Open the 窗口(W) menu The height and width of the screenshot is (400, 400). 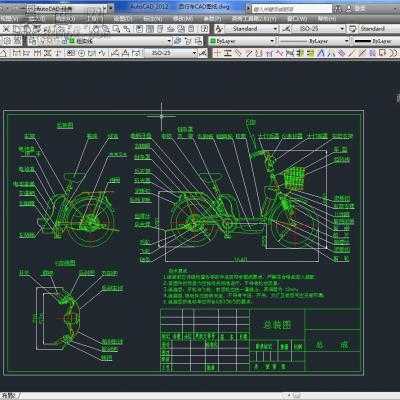click(297, 19)
